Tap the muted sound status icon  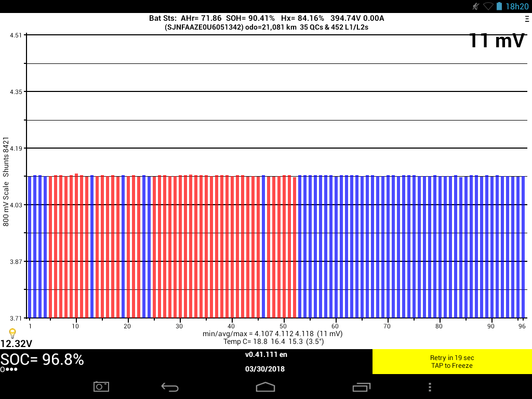click(475, 6)
